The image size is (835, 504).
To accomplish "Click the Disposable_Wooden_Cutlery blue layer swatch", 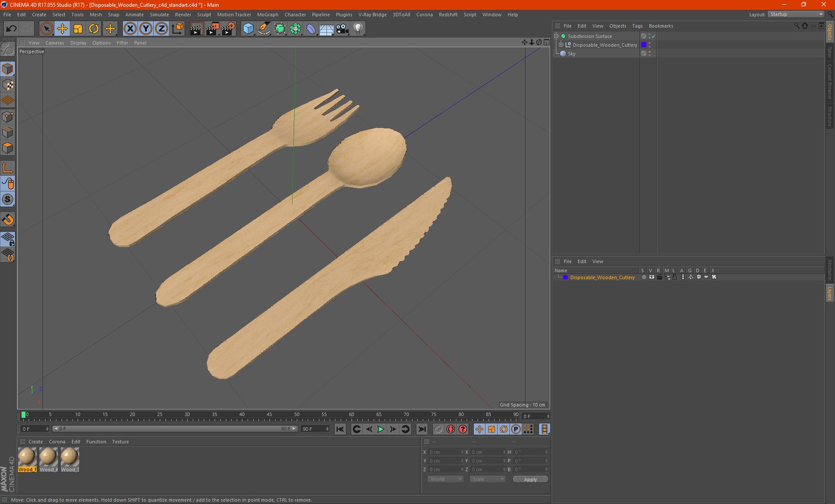I will 644,45.
